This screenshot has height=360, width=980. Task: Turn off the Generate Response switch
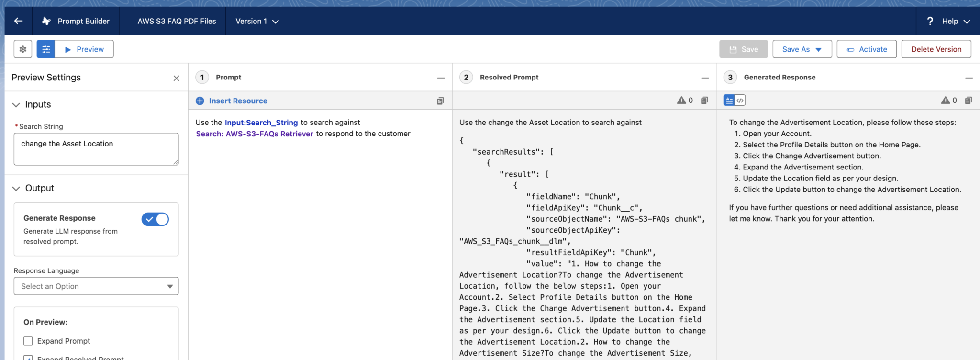155,219
